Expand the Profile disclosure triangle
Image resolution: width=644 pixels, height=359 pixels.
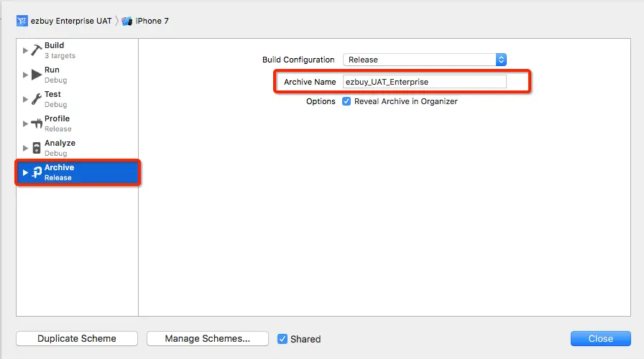[25, 123]
